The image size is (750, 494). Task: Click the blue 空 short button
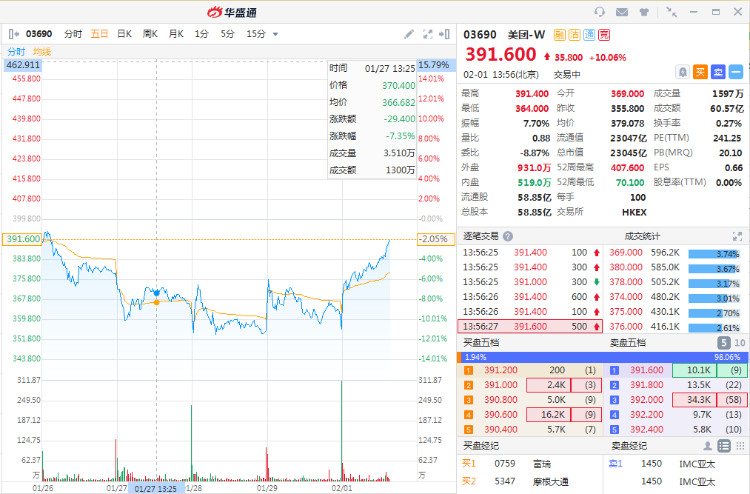coord(718,72)
